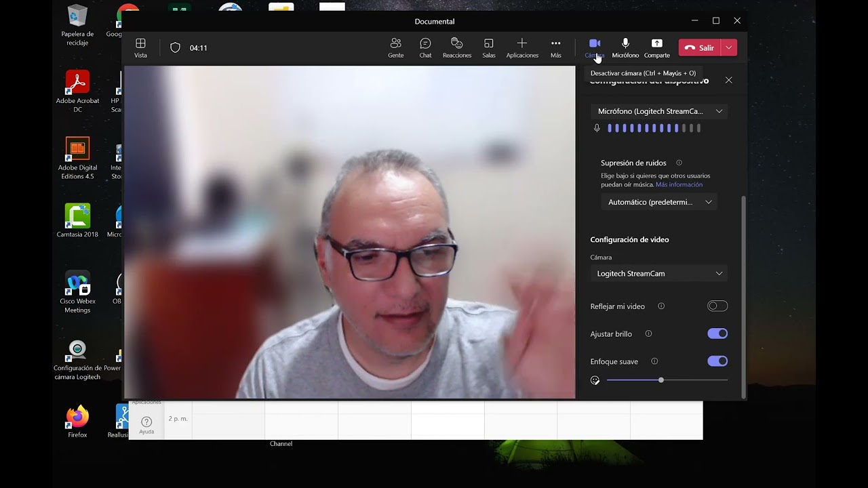Mute with the Micrófono button

(x=625, y=47)
